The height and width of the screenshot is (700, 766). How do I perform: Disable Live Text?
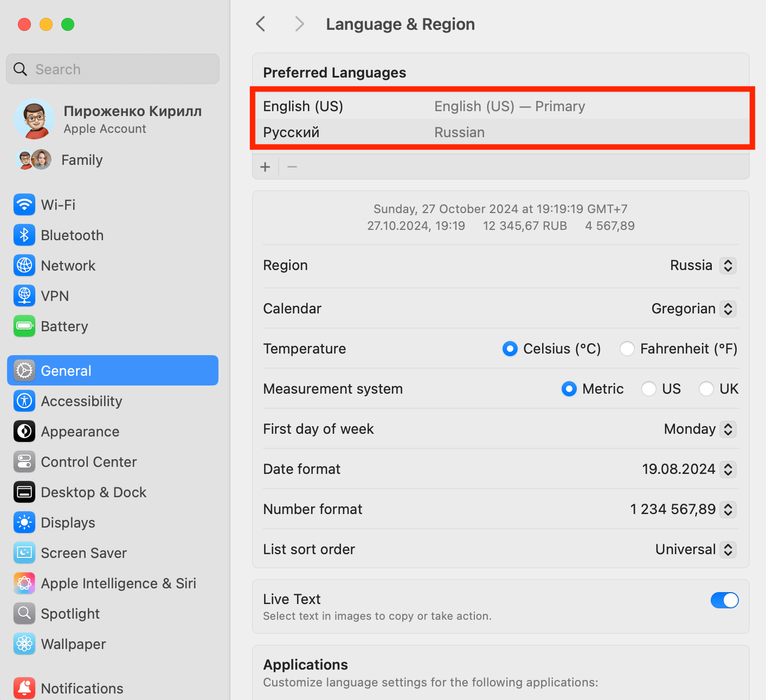coord(724,600)
